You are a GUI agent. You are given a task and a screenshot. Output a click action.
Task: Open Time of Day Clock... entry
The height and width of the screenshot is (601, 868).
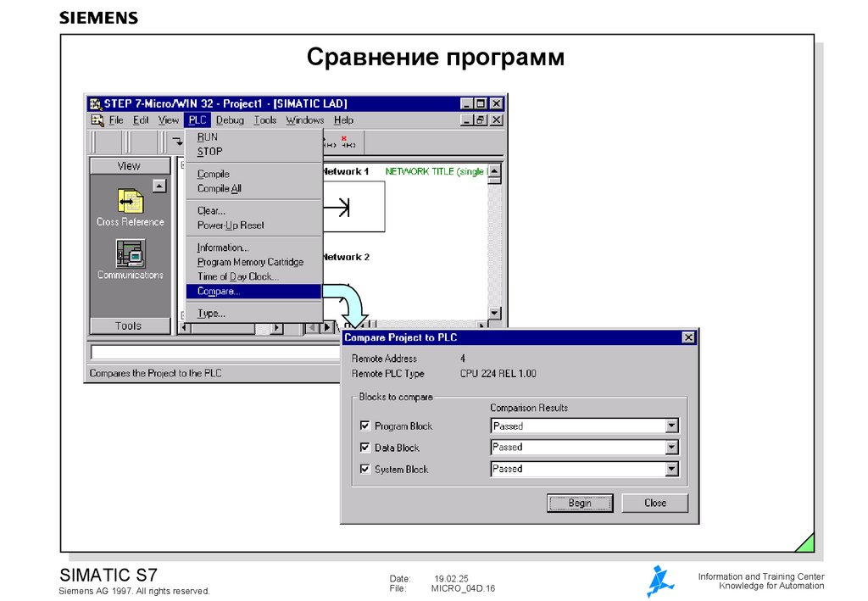[253, 276]
